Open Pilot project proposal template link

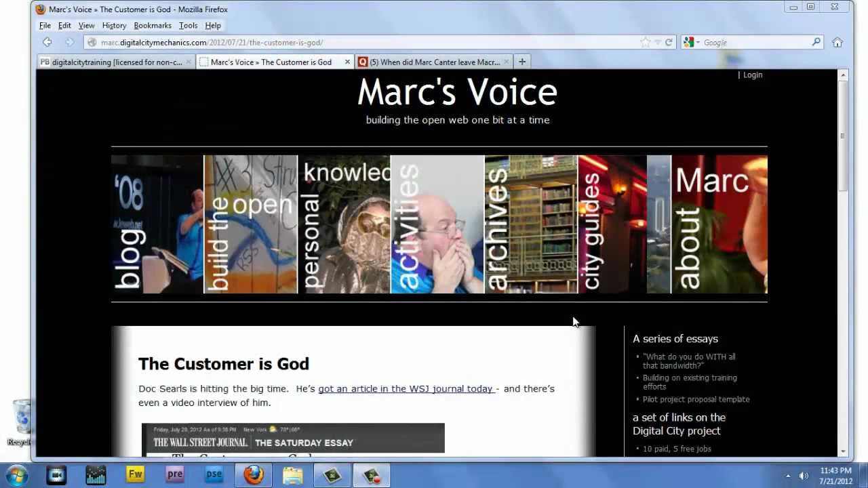(x=696, y=399)
